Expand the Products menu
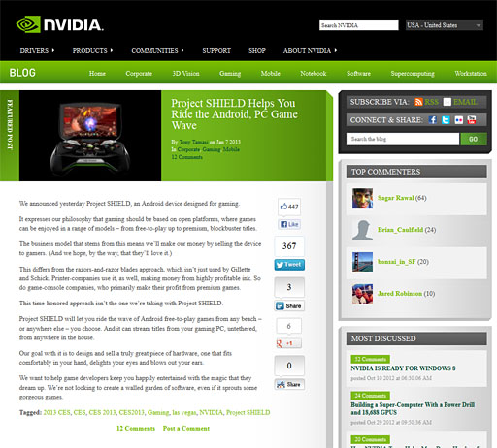The height and width of the screenshot is (448, 497). click(x=92, y=50)
